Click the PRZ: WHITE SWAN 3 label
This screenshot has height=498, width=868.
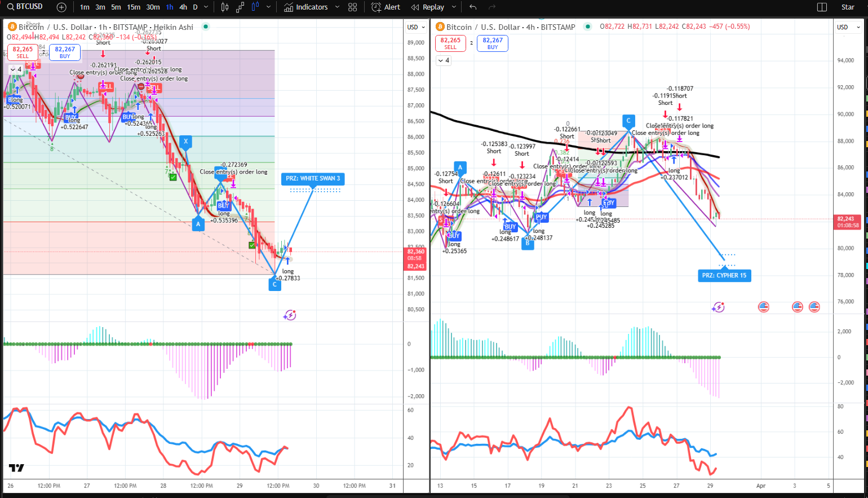(313, 179)
